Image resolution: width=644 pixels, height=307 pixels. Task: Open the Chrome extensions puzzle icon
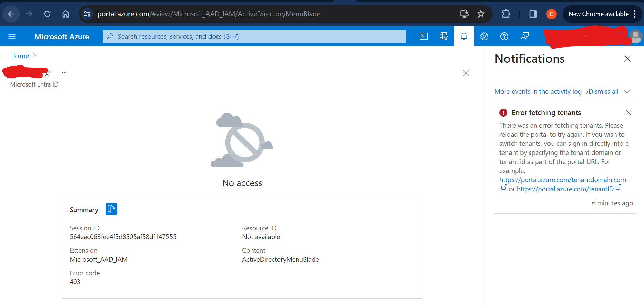pyautogui.click(x=506, y=14)
